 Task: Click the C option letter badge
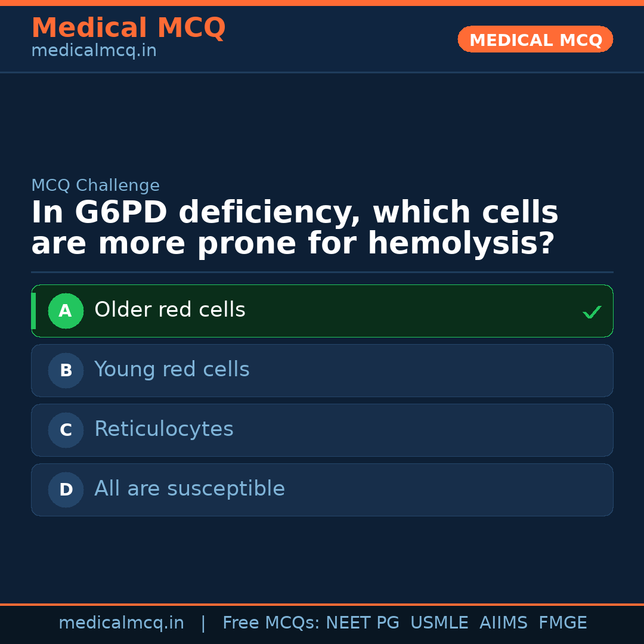[66, 430]
